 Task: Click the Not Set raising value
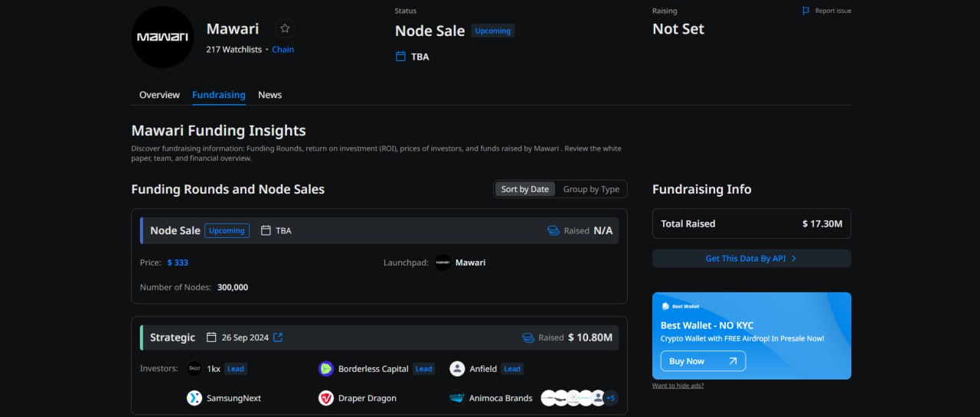(x=678, y=29)
